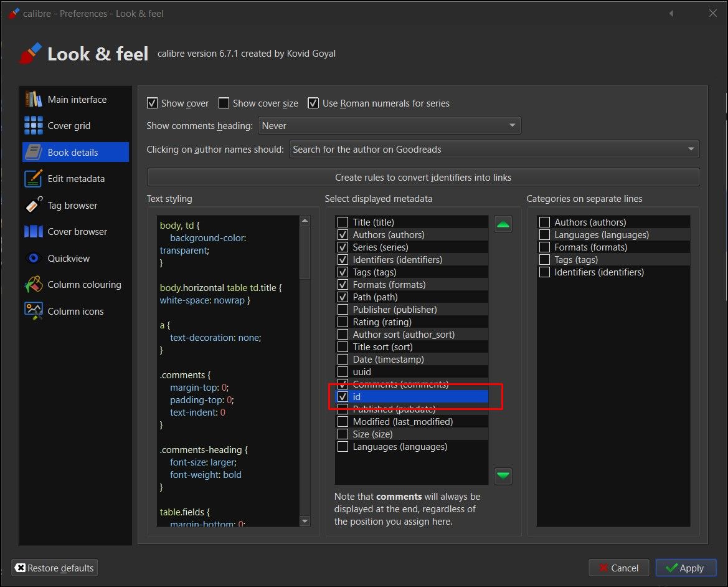The height and width of the screenshot is (587, 728).
Task: Disable the Show cover checkbox
Action: pyautogui.click(x=152, y=103)
